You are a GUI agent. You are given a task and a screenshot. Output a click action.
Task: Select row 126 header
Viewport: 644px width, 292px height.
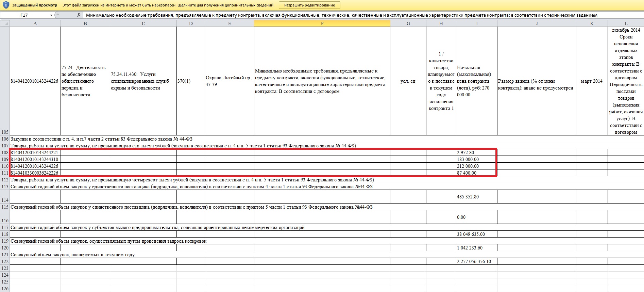(5, 289)
